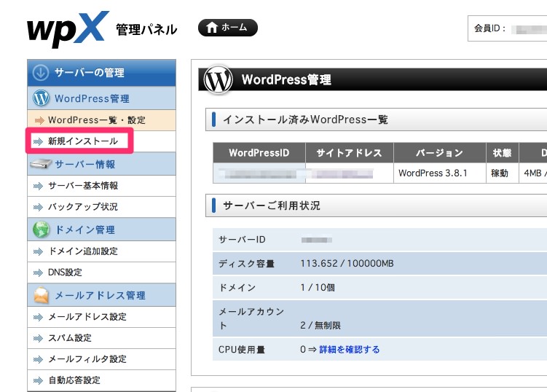Click the バージョン column header

pos(439,152)
